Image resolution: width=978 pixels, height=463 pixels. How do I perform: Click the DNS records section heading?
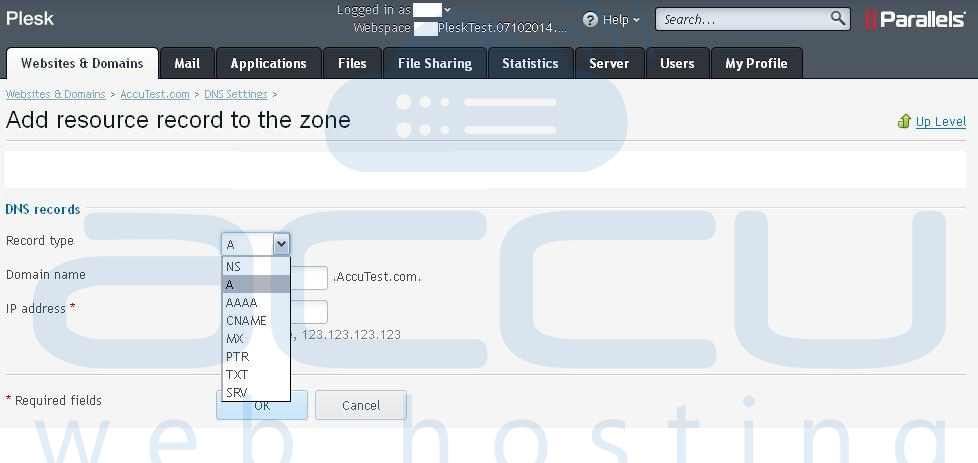point(43,209)
